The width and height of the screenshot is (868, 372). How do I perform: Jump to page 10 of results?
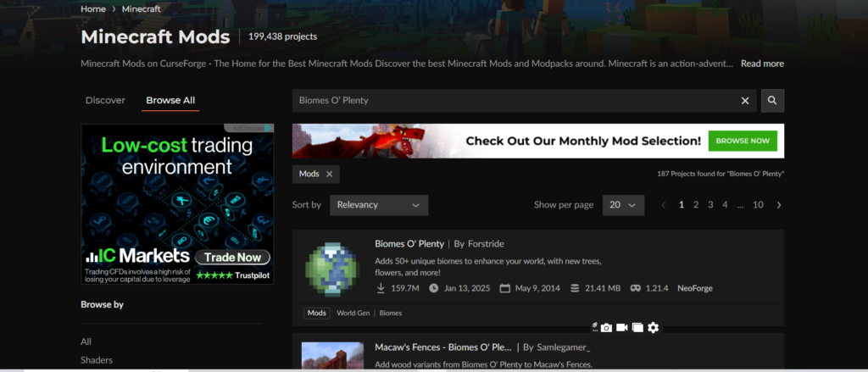(x=758, y=205)
